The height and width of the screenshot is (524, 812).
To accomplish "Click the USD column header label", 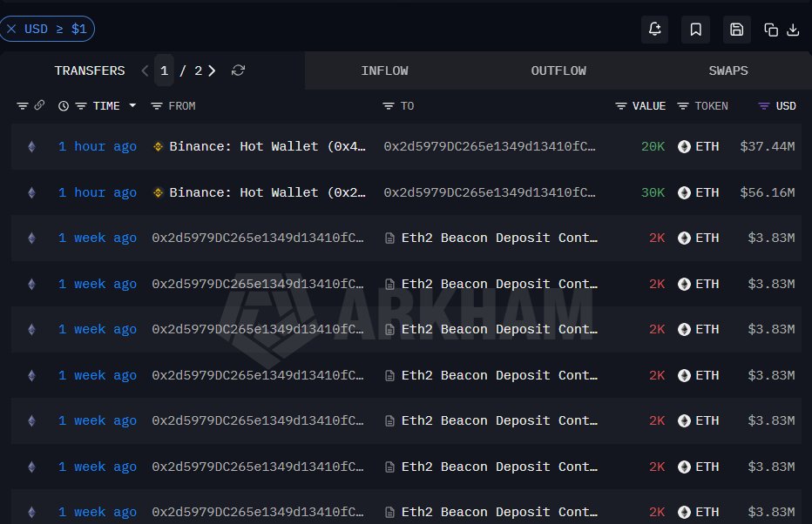I will [786, 106].
